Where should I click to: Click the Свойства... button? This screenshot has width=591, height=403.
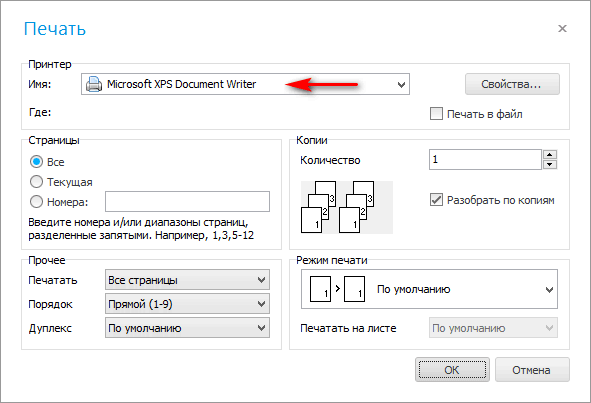512,84
